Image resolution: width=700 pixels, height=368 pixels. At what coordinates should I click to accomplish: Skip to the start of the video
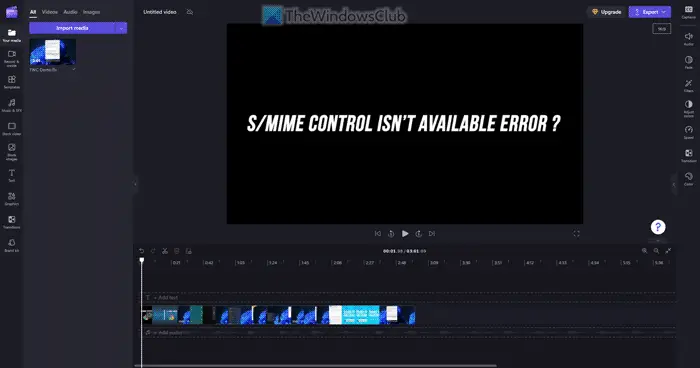point(378,234)
